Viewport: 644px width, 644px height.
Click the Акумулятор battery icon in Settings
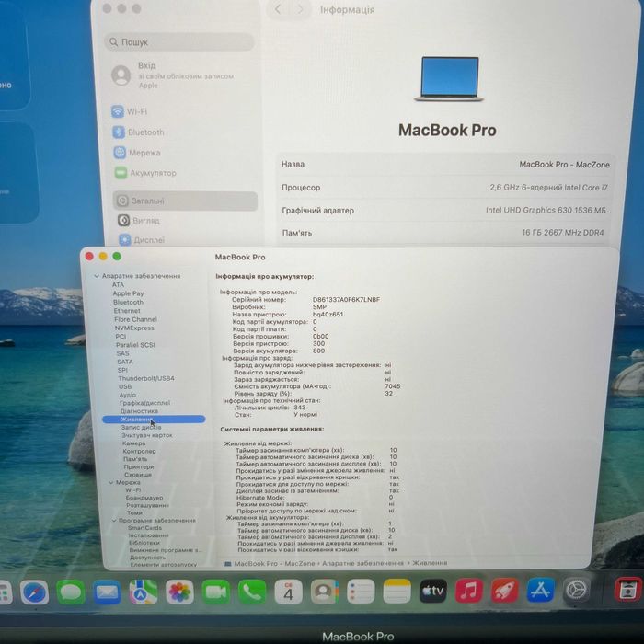121,173
